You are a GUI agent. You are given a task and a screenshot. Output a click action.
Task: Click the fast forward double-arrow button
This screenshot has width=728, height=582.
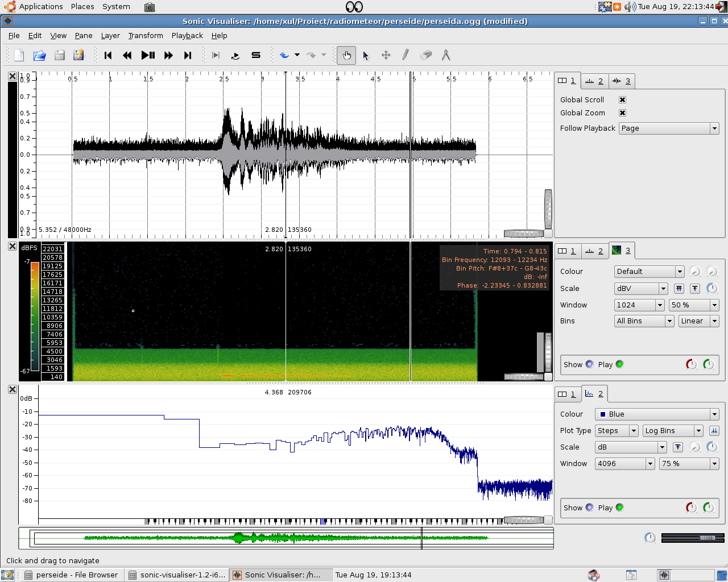[168, 55]
